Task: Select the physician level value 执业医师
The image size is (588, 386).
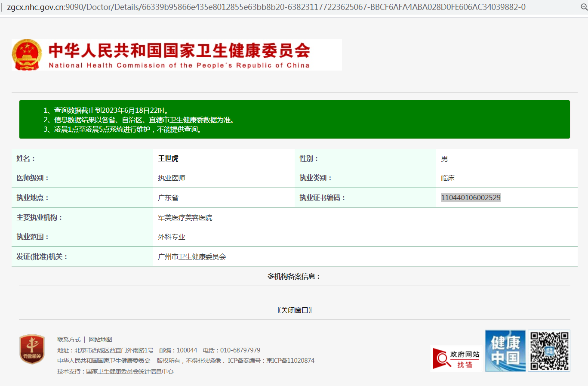Action: [172, 178]
